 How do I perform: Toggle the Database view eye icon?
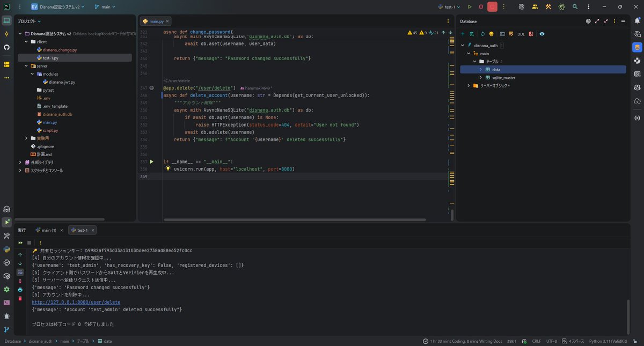[542, 34]
